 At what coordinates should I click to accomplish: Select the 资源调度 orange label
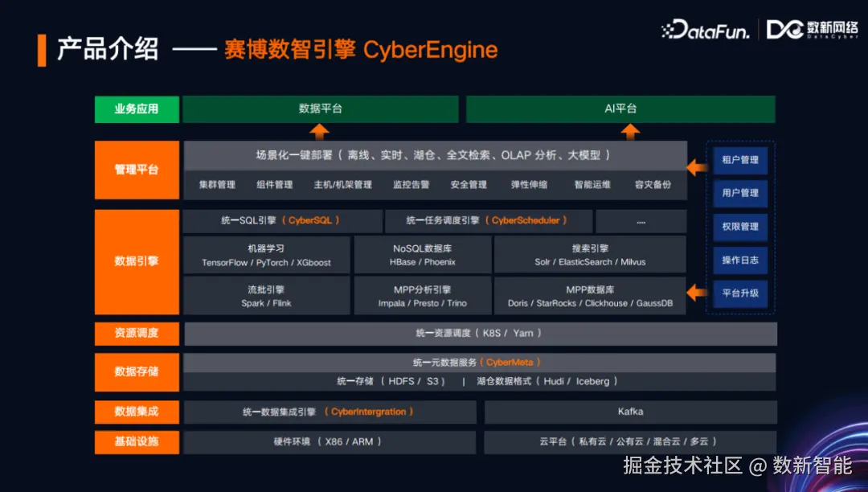137,334
